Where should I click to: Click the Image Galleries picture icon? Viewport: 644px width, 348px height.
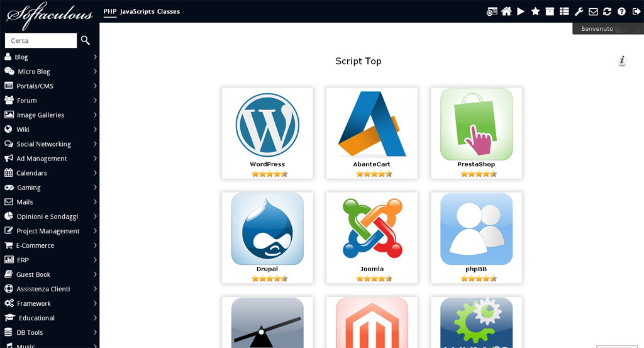(9, 115)
